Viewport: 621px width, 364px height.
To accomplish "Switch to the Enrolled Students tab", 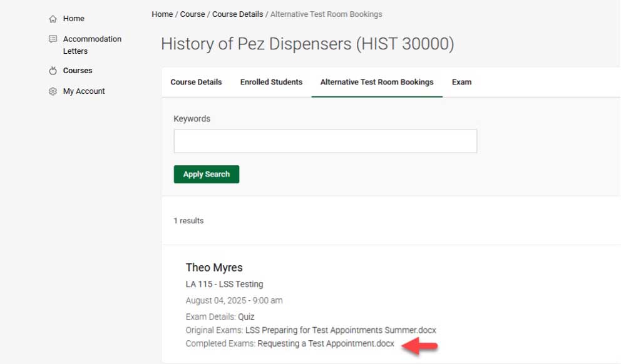I will [271, 82].
